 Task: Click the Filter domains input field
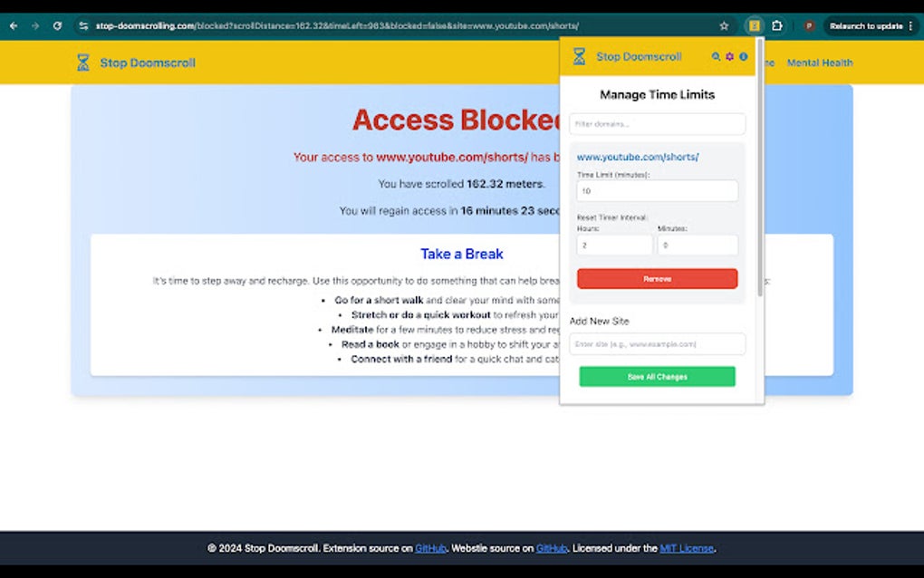tap(656, 124)
